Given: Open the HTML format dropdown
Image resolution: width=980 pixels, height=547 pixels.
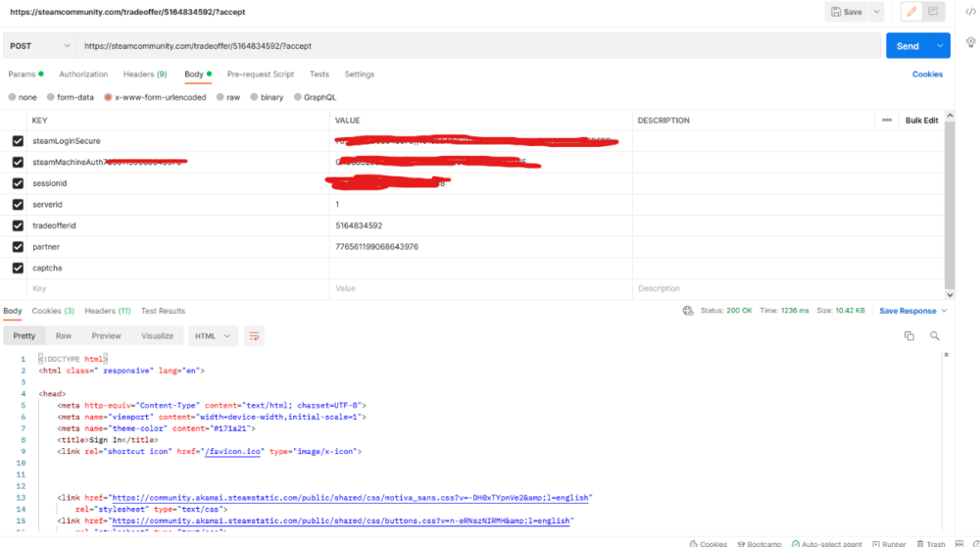Looking at the screenshot, I should coord(213,336).
